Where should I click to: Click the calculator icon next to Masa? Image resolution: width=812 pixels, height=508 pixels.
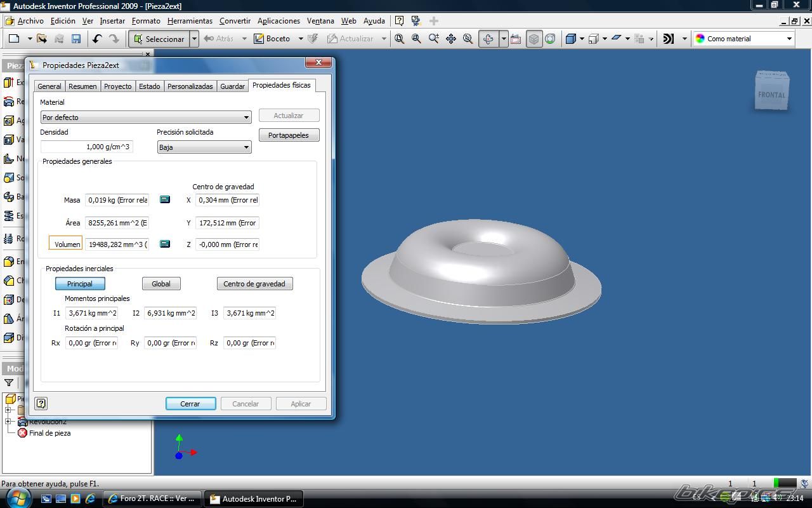coord(165,199)
